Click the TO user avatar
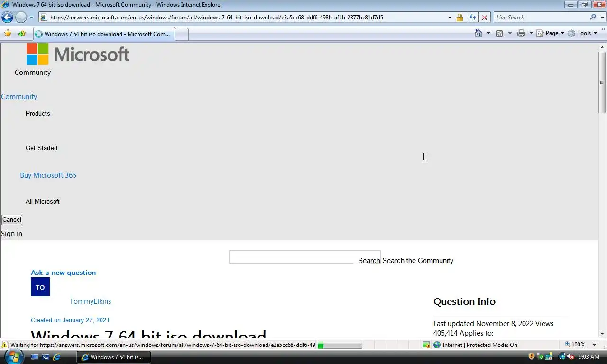Image resolution: width=607 pixels, height=364 pixels. click(40, 287)
